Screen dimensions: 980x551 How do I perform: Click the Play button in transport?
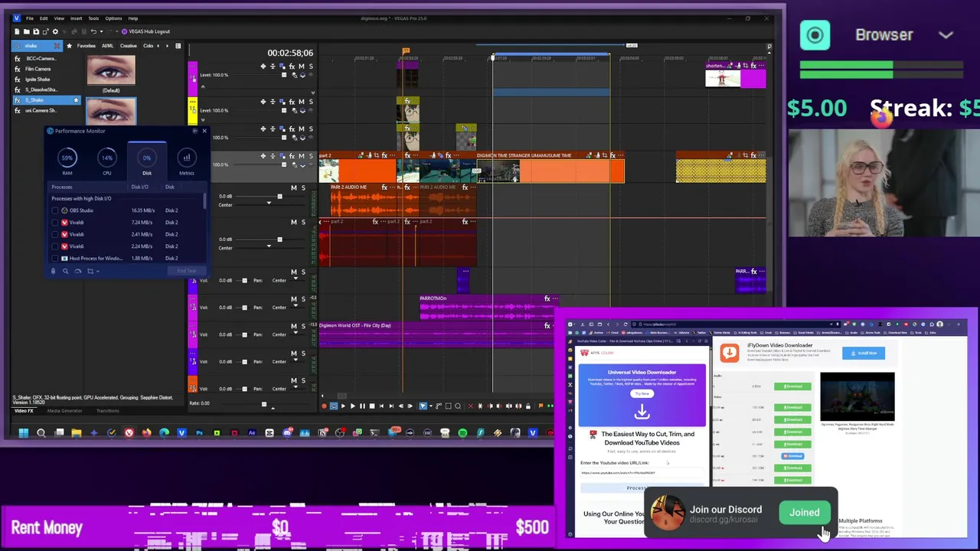(x=352, y=406)
